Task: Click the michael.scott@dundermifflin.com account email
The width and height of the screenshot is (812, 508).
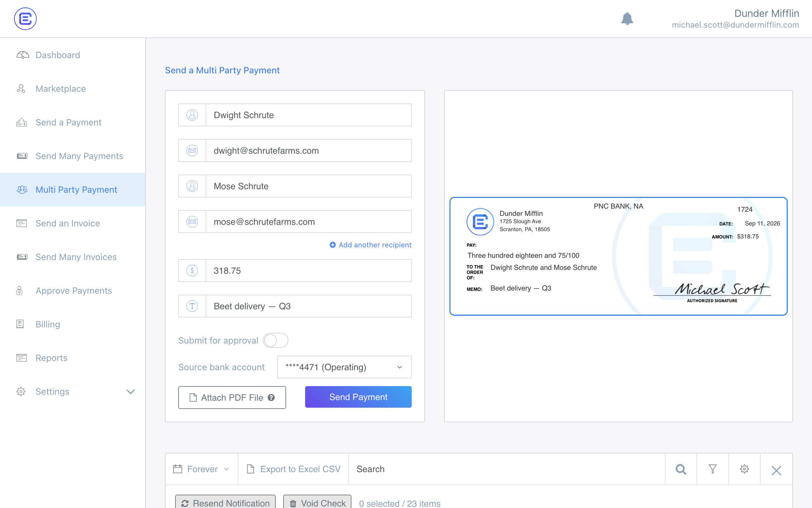Action: pos(736,25)
